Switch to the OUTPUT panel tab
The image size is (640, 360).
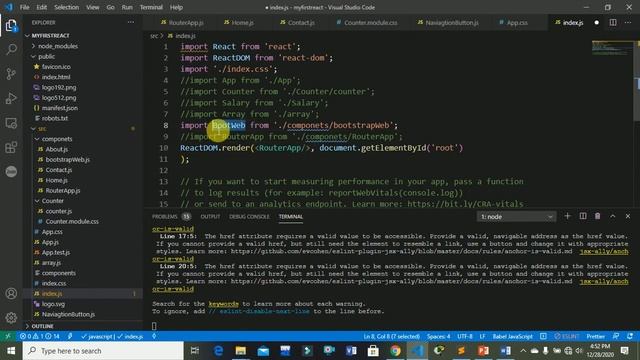(x=210, y=216)
